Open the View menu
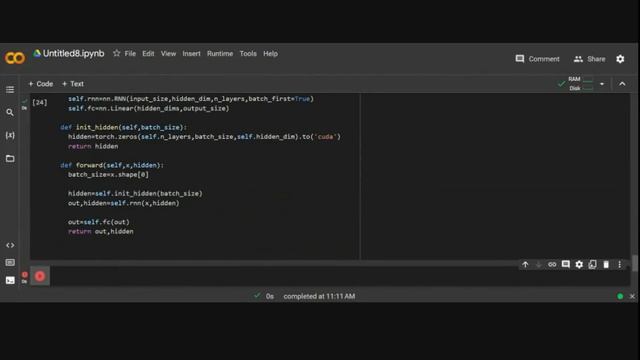This screenshot has width=640, height=360. point(168,53)
